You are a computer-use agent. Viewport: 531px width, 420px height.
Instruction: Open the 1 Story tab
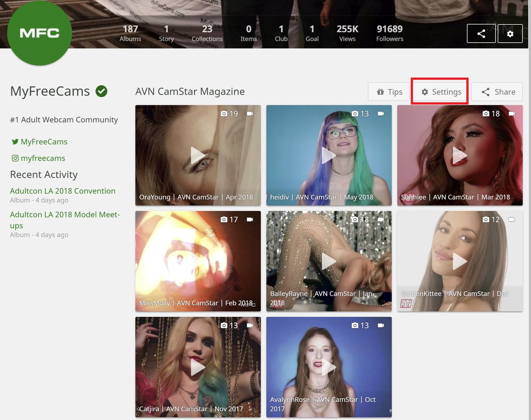[x=166, y=33]
